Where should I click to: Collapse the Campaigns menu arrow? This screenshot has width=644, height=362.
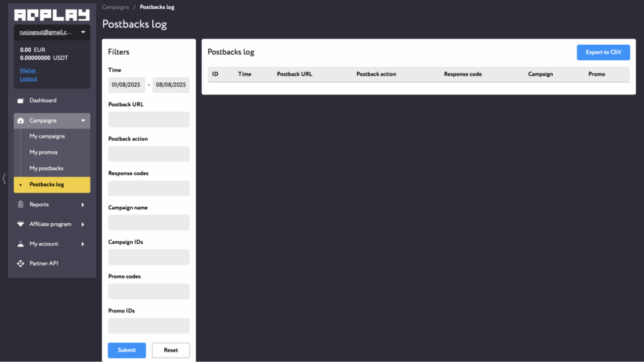click(83, 121)
